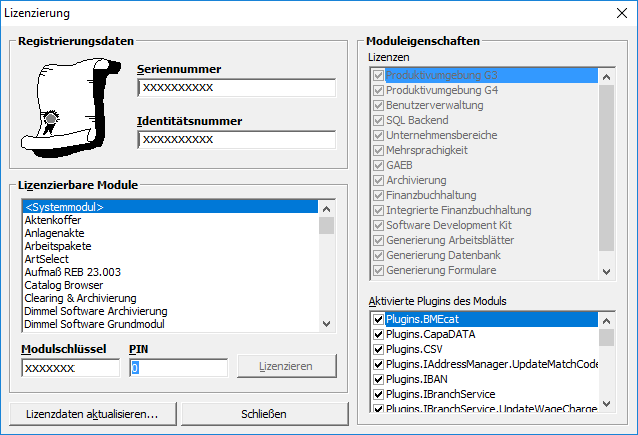The width and height of the screenshot is (638, 435).
Task: Focus the Seriennummer input field
Action: pos(237,88)
